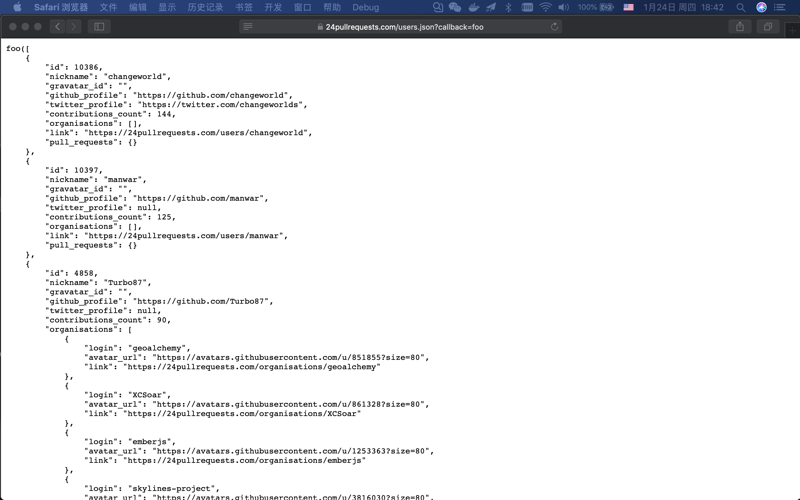
Task: Open the 文件 menu
Action: click(108, 7)
